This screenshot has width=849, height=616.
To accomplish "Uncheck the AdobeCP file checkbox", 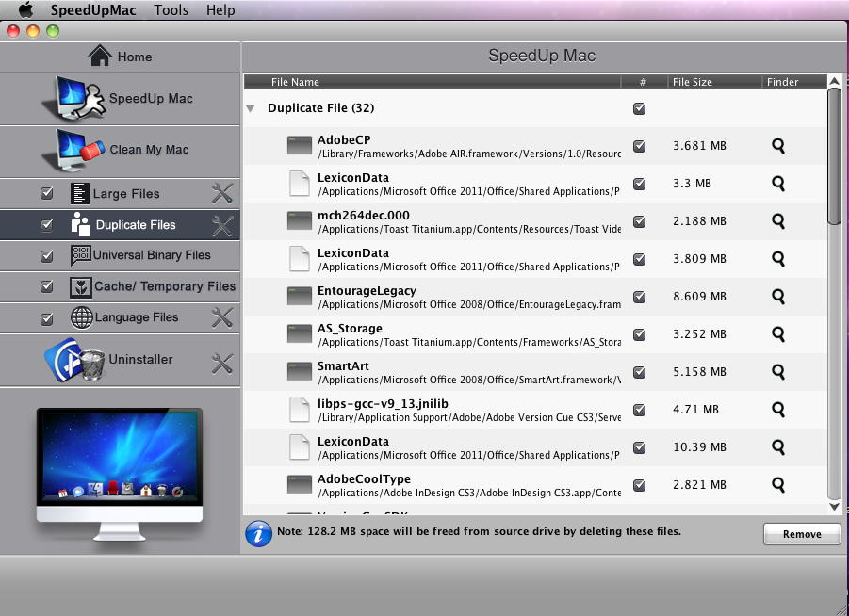I will (x=640, y=146).
